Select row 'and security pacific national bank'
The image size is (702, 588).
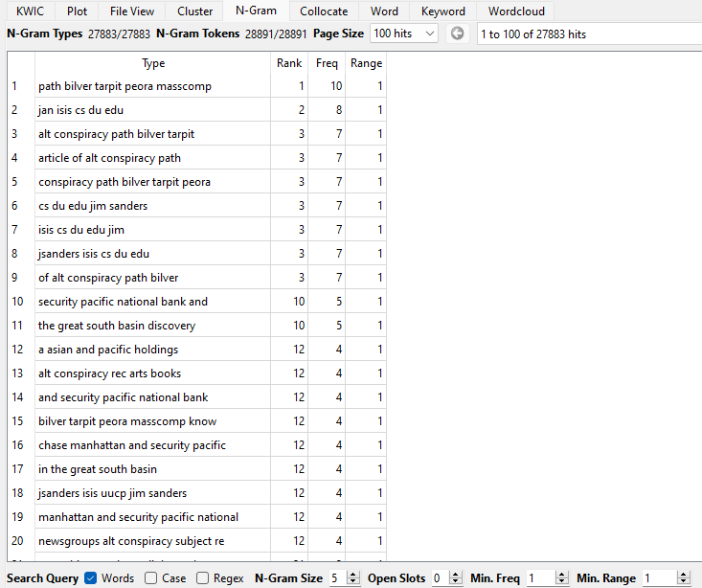(196, 397)
